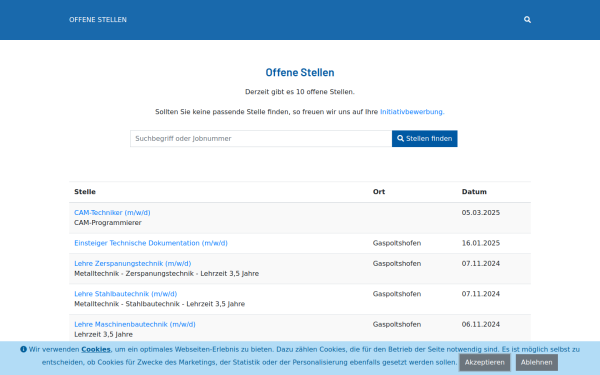Click the info icon in cookie banner
Screen dimensions: 600x375
tap(23, 349)
